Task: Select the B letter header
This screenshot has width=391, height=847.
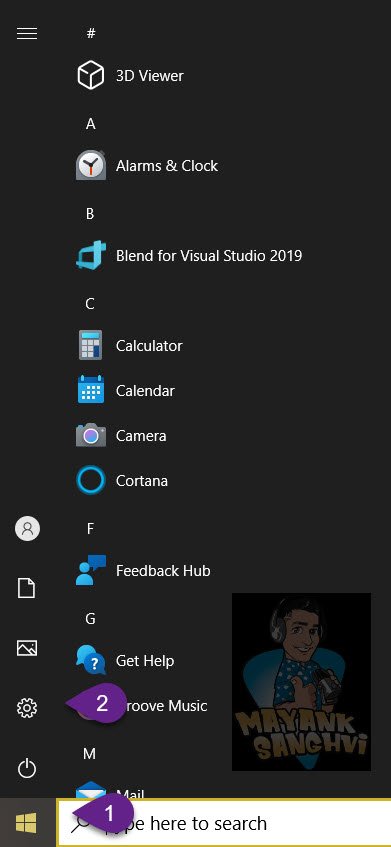Action: pyautogui.click(x=90, y=214)
